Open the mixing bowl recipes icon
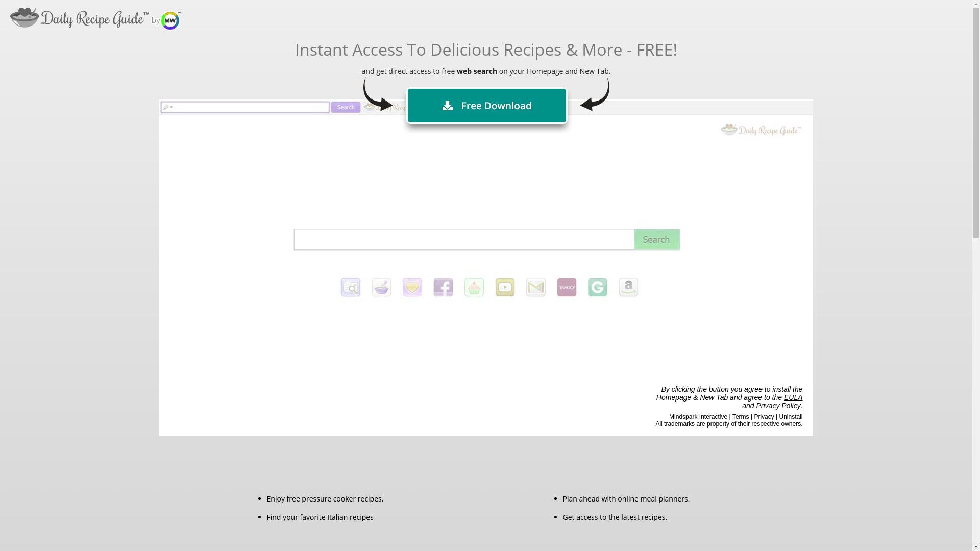Screen dimensions: 980x551 (x=381, y=287)
